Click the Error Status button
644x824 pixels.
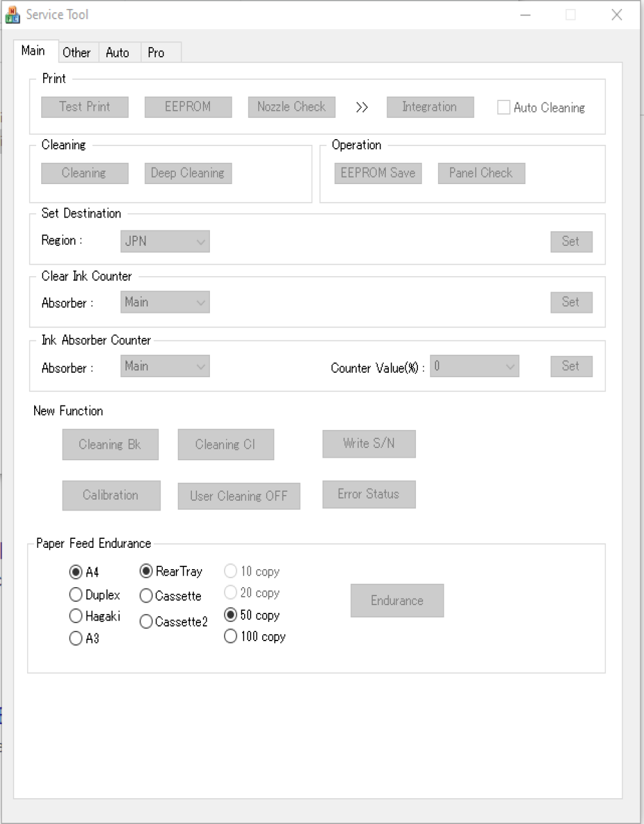click(x=369, y=494)
